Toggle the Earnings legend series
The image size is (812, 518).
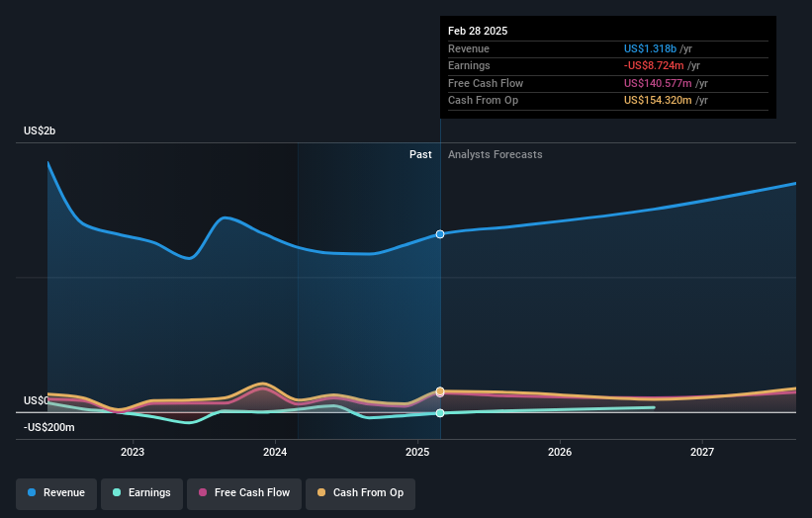point(141,493)
